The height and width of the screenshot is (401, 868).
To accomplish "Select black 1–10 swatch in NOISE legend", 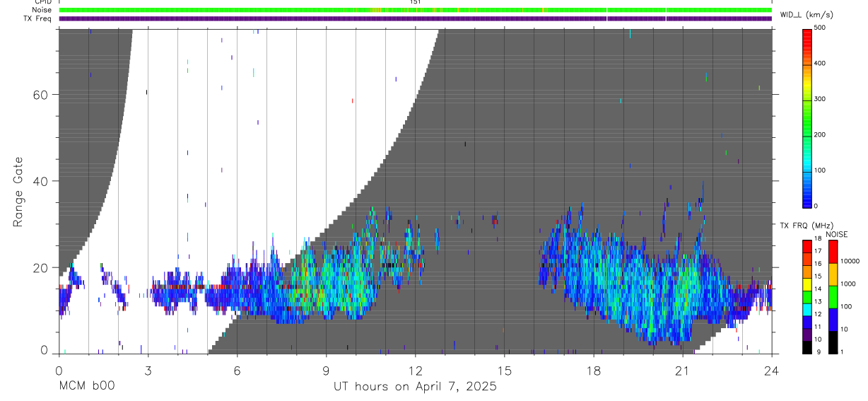I will 833,342.
